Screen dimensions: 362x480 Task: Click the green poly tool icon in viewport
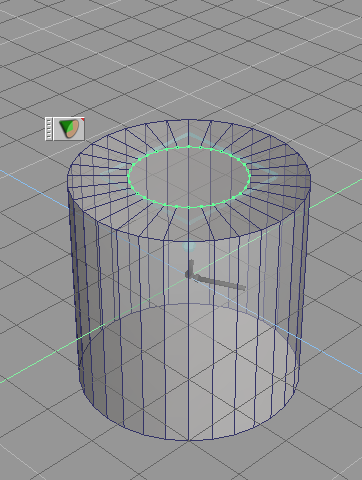click(69, 129)
